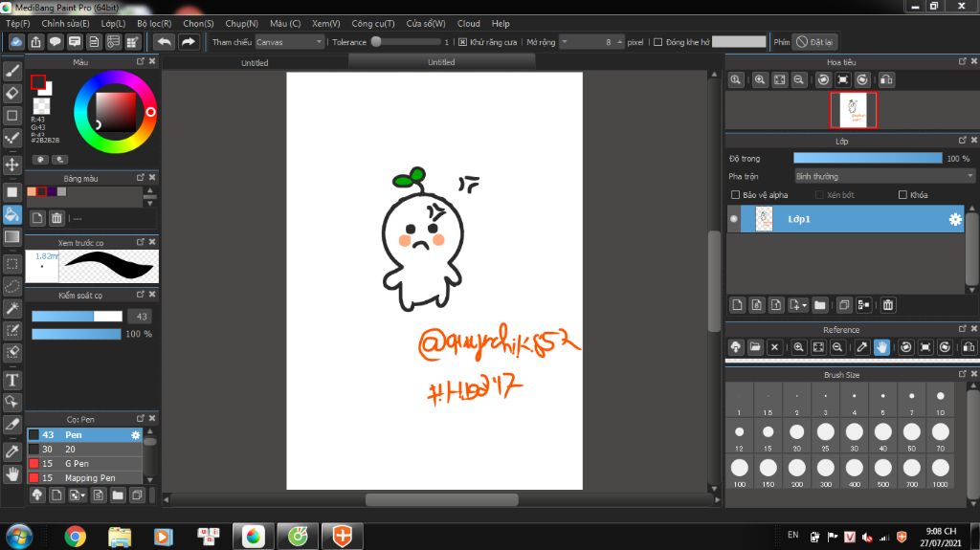980x550 pixels.
Task: Open Pen brush settings gear
Action: tap(136, 435)
